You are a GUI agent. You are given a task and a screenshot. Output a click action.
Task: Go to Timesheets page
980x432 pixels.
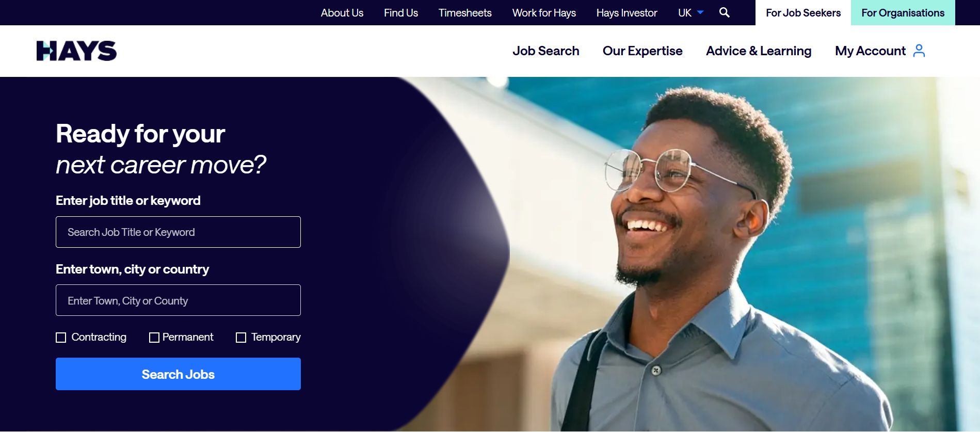(x=465, y=13)
